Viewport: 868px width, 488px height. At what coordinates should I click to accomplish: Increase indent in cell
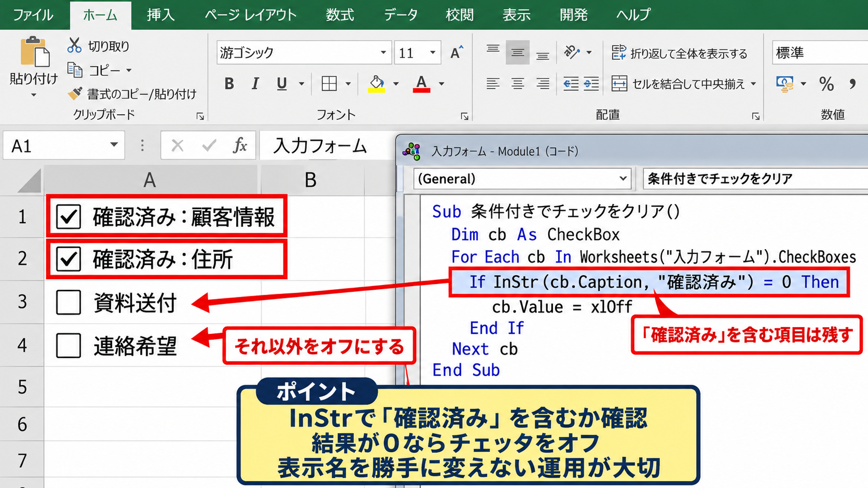(x=591, y=84)
